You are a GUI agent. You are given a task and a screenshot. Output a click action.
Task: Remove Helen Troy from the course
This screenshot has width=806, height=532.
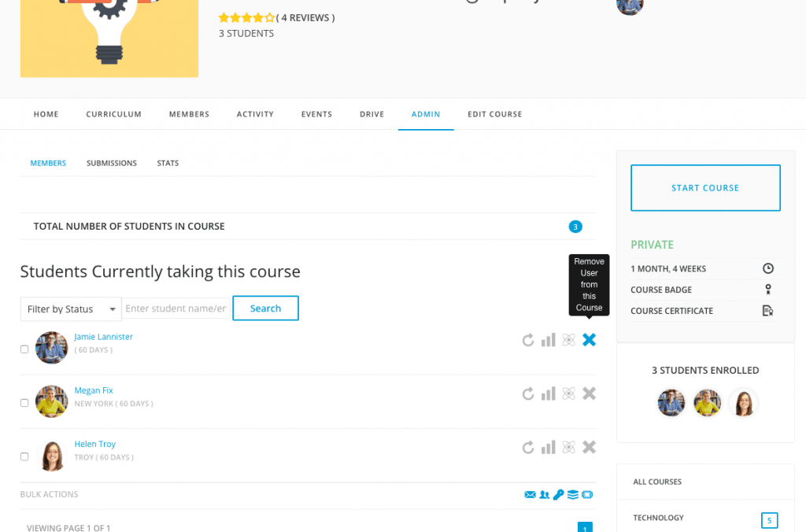(x=589, y=447)
